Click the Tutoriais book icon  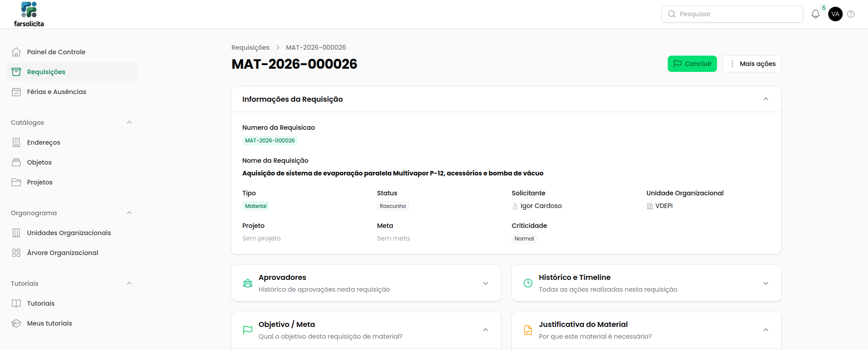(16, 303)
